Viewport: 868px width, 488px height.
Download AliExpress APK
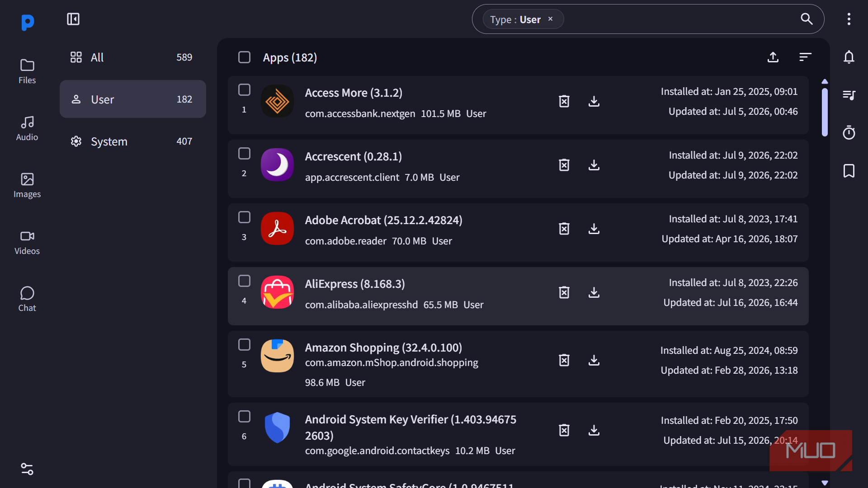(594, 292)
